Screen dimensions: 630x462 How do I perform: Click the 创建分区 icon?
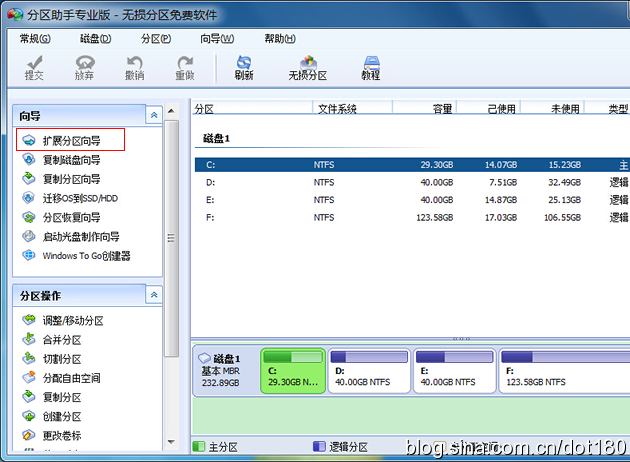(x=29, y=416)
